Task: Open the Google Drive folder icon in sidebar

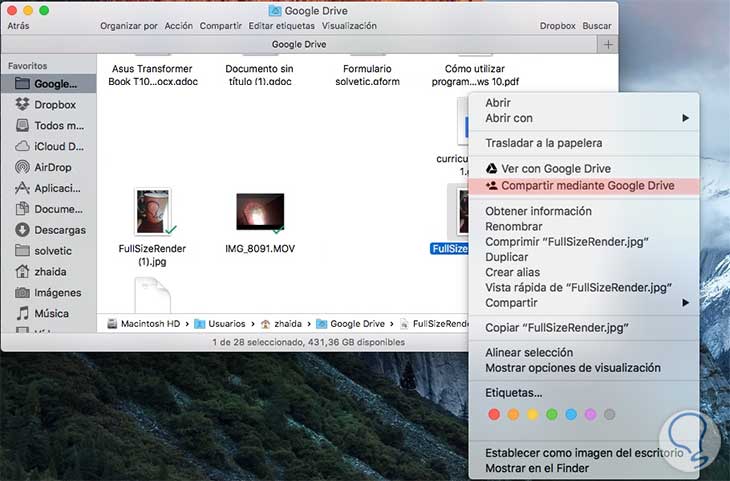Action: coord(22,83)
